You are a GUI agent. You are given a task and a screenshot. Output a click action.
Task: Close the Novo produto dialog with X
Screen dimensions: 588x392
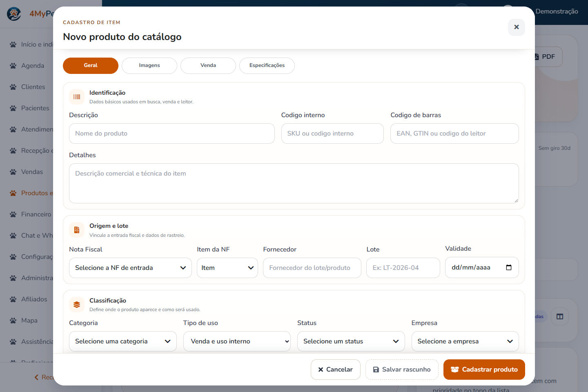pos(517,27)
